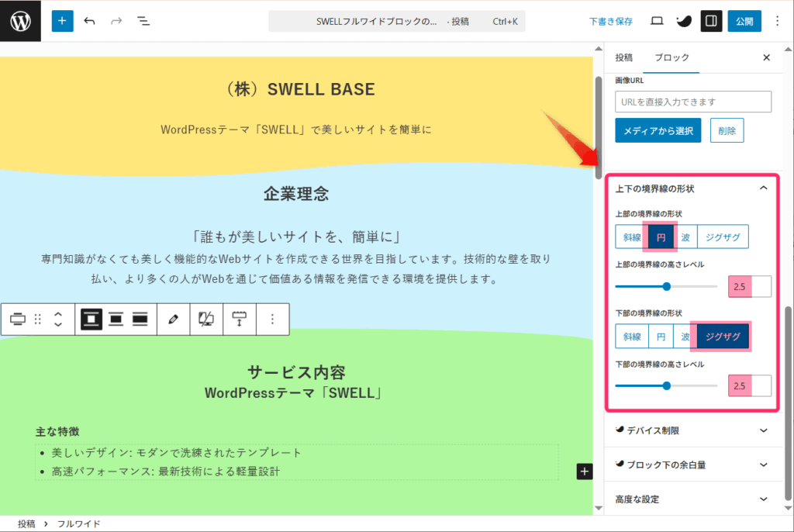Click フルワイド in the bottom breadcrumb
The width and height of the screenshot is (794, 532).
78,524
